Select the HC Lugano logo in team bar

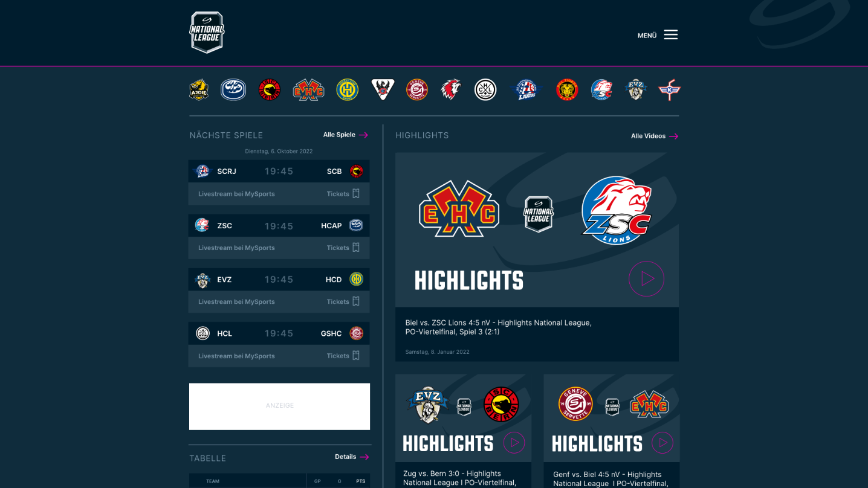pyautogui.click(x=485, y=90)
